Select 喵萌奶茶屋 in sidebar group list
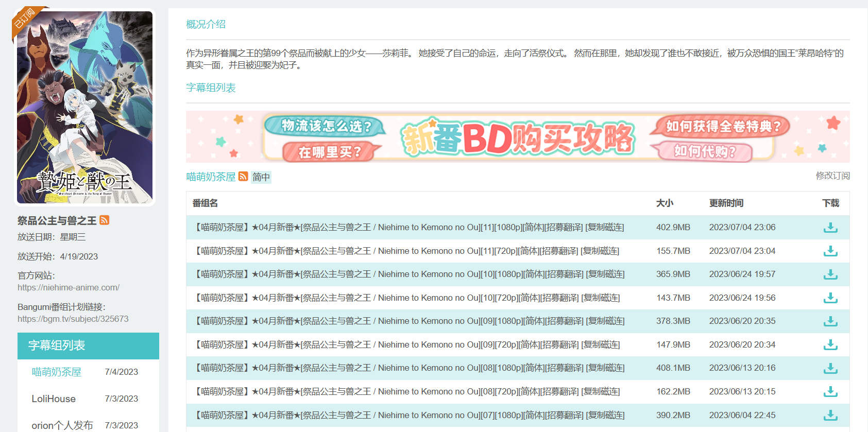868x432 pixels. point(57,372)
